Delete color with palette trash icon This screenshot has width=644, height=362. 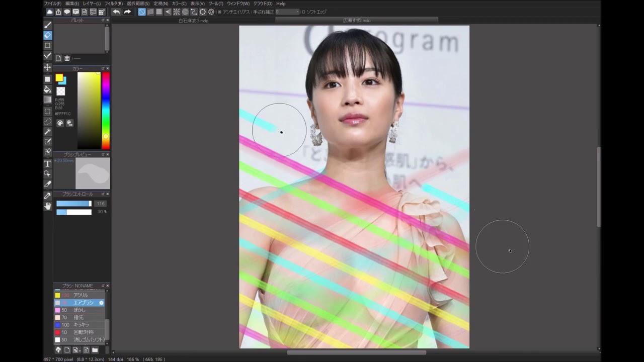pos(67,58)
